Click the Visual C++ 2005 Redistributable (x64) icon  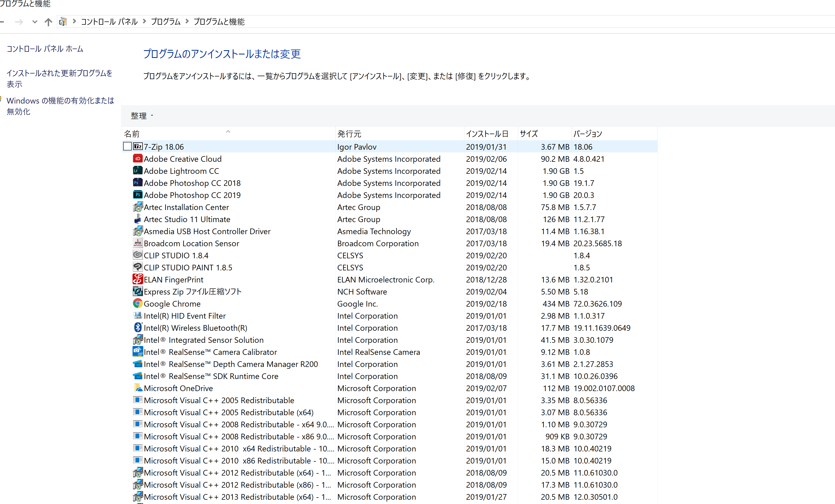[138, 412]
